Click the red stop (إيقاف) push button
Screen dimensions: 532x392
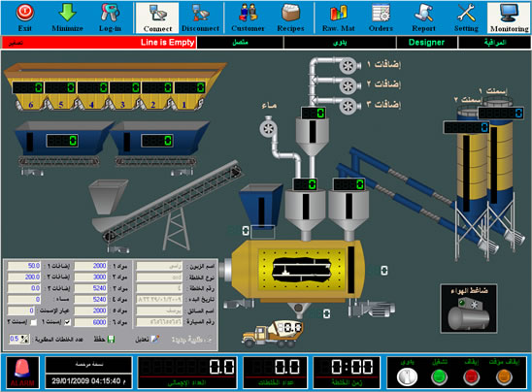pos(472,377)
